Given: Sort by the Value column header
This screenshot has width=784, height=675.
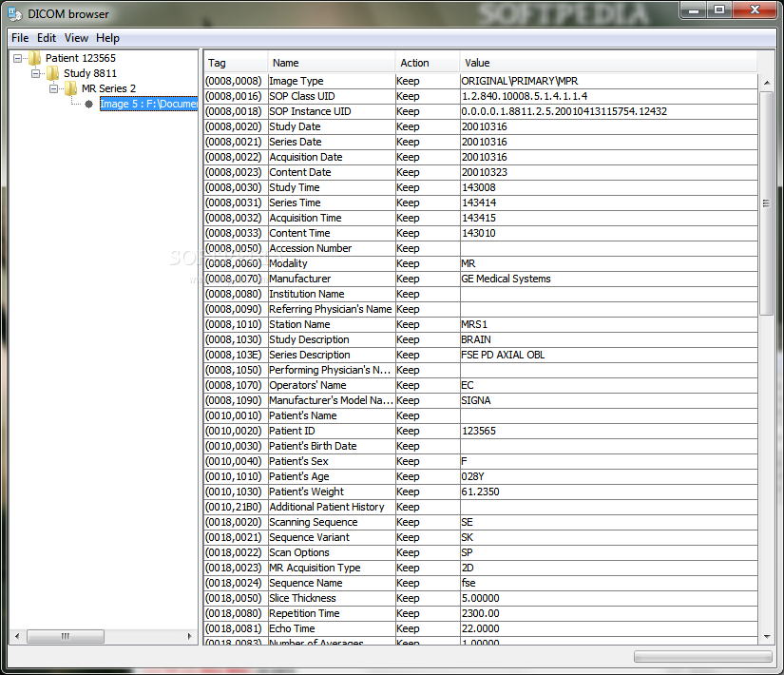Looking at the screenshot, I should (608, 63).
